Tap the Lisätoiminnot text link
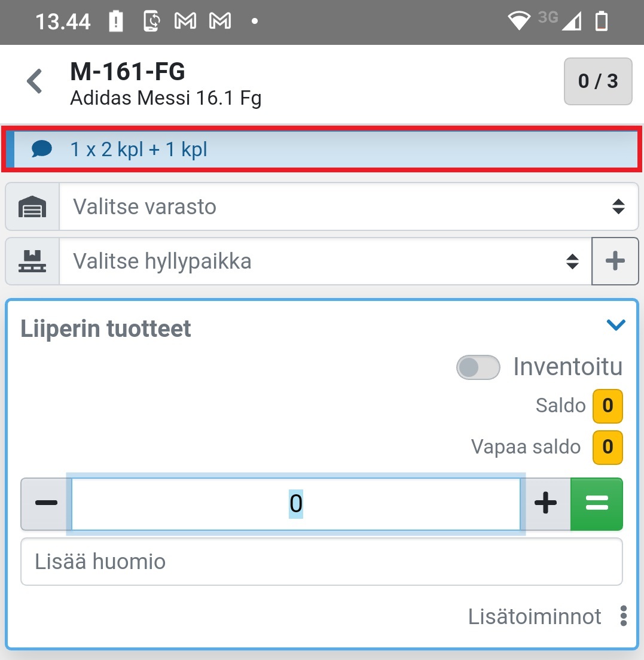 535,616
